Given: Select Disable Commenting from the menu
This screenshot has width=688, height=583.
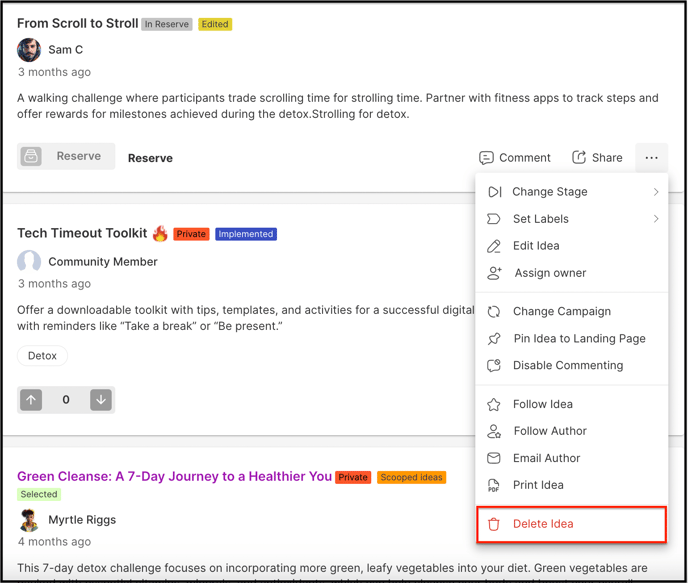Looking at the screenshot, I should 567,366.
